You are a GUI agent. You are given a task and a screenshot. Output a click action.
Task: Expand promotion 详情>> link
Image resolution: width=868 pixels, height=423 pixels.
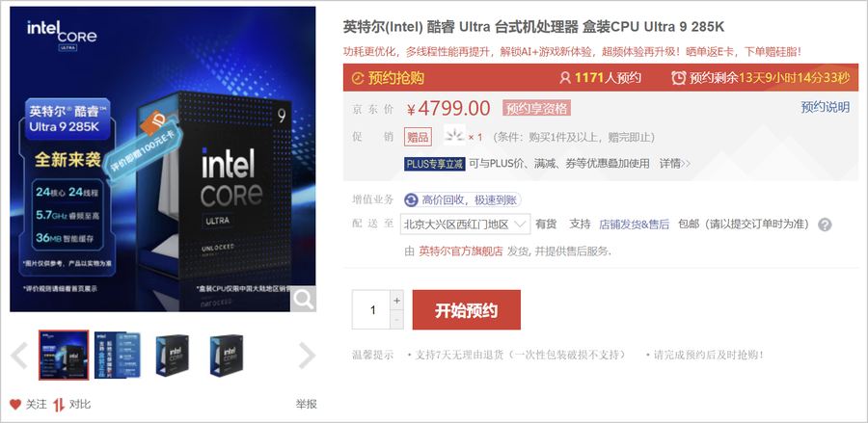click(675, 164)
